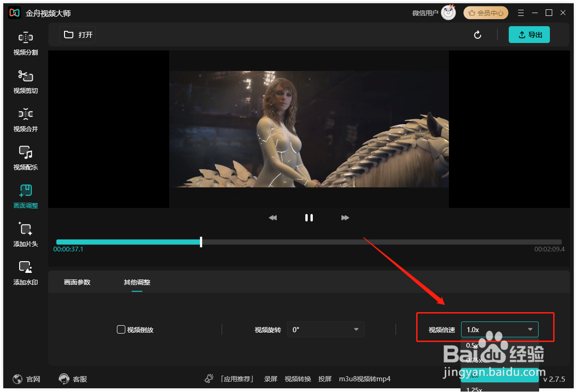Open the 投屏 screen cast link

(x=325, y=379)
